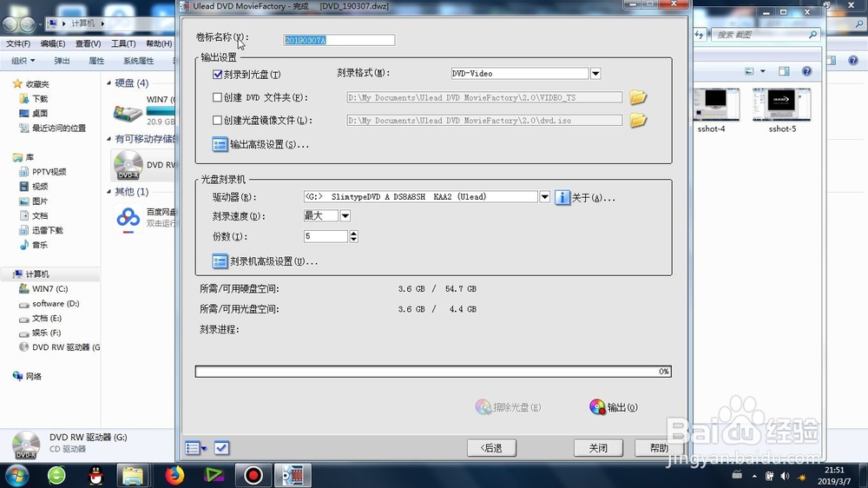Open the burn speed dropdown
Screen dimensions: 868x488
345,215
